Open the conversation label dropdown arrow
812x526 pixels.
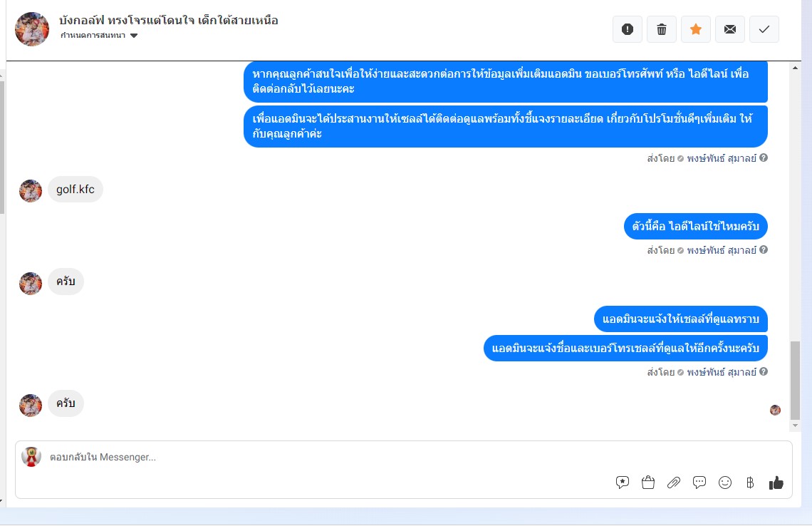(x=134, y=36)
